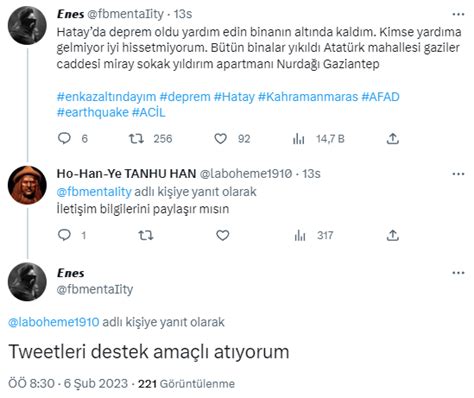Open more options on the bottom tweet

point(458,273)
